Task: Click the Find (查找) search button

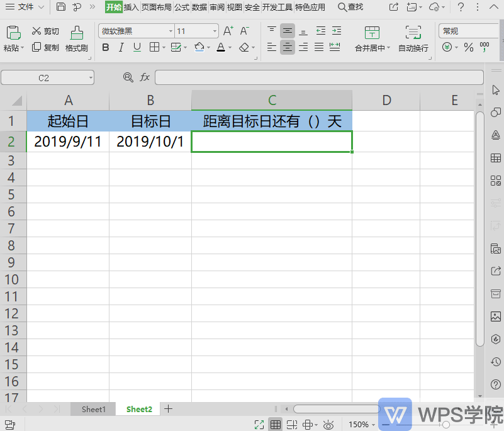Action: 350,7
